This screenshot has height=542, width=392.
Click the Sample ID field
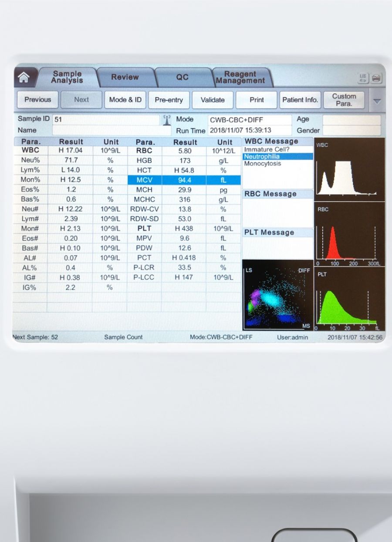106,120
